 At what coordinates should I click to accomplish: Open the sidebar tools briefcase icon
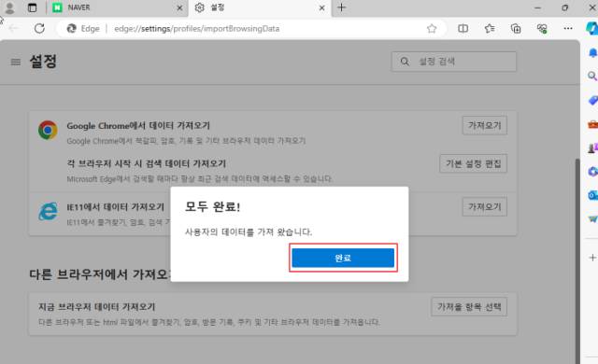pos(592,124)
